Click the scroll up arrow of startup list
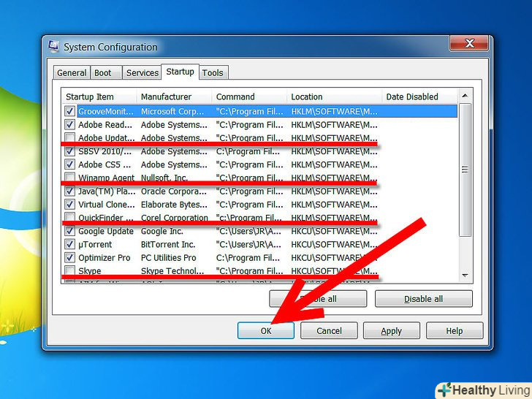532x399 pixels. [x=465, y=96]
